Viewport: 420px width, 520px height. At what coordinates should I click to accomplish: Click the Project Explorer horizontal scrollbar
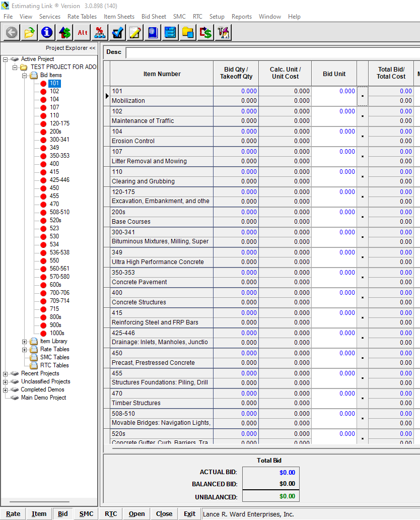[x=39, y=502]
